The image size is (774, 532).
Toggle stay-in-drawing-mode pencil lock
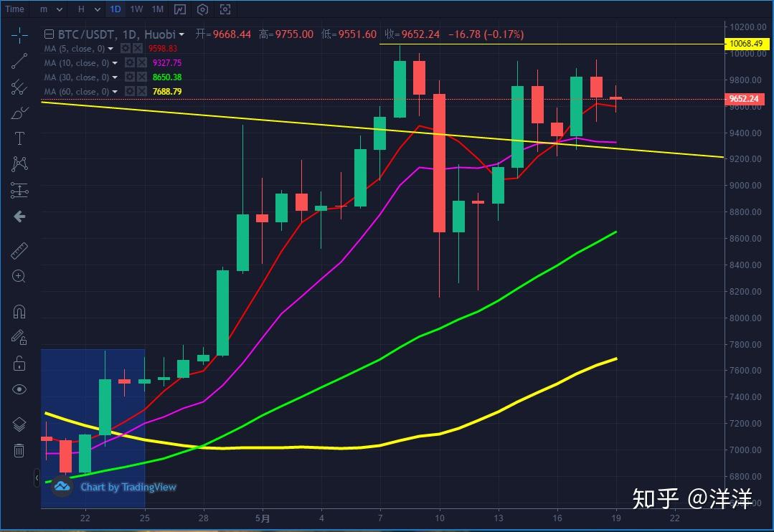tap(19, 338)
